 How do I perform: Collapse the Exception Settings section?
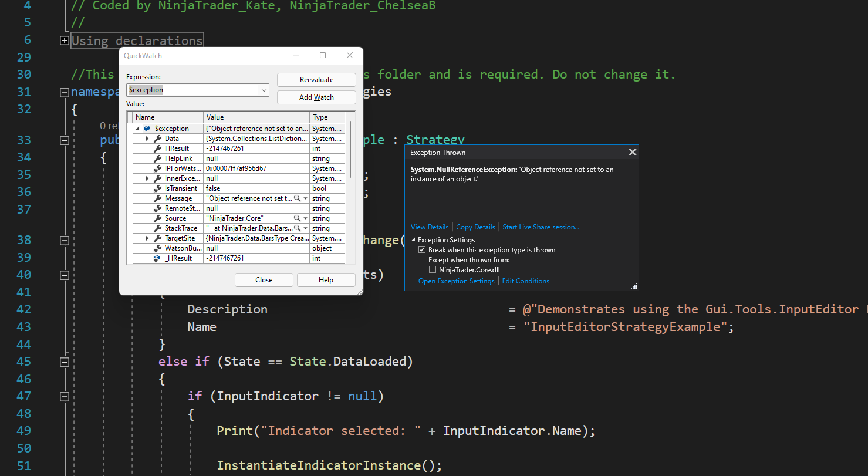[x=413, y=240]
